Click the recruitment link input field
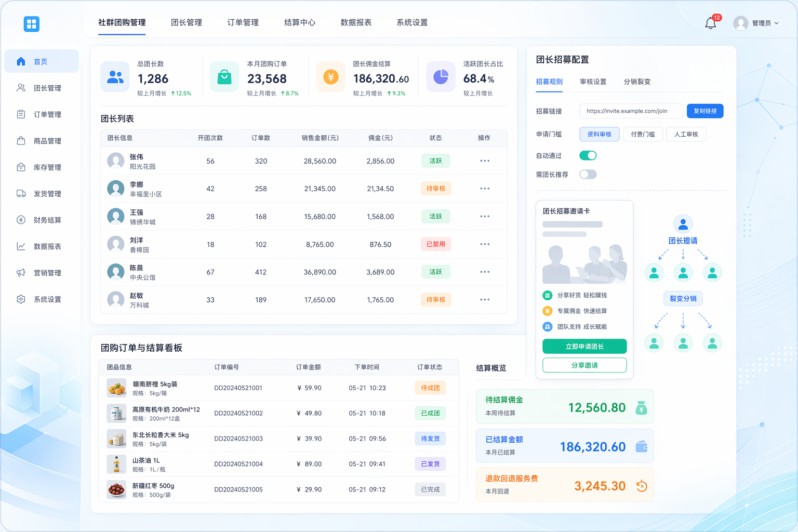The height and width of the screenshot is (532, 798). pos(631,111)
